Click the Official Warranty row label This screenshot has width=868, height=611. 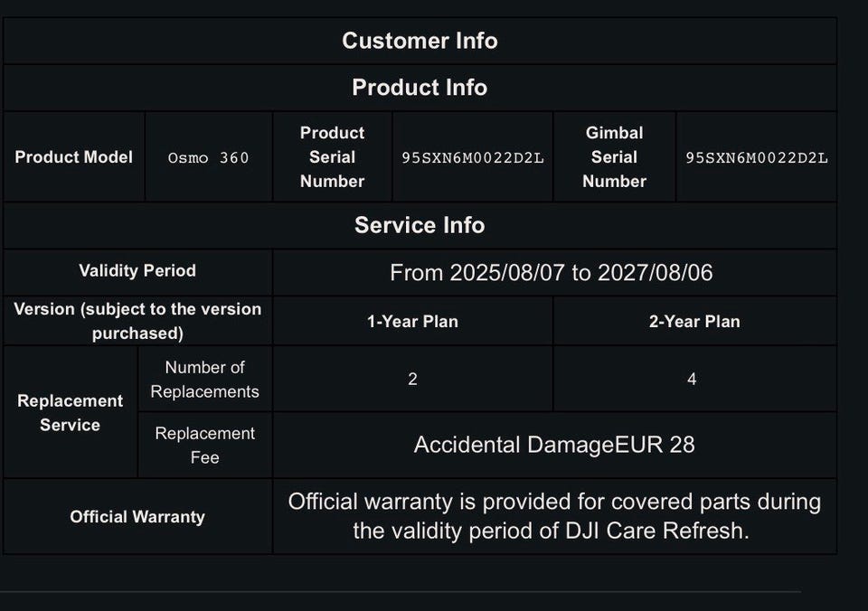point(137,517)
